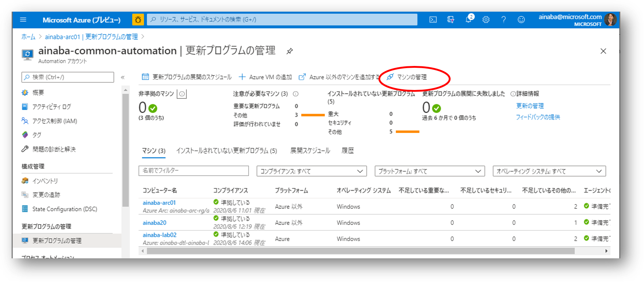Click info icon beside 非準拠のマシン

click(182, 94)
